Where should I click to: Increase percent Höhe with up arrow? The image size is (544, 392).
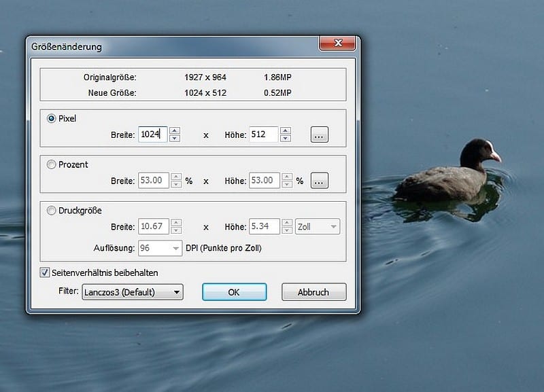coord(287,177)
